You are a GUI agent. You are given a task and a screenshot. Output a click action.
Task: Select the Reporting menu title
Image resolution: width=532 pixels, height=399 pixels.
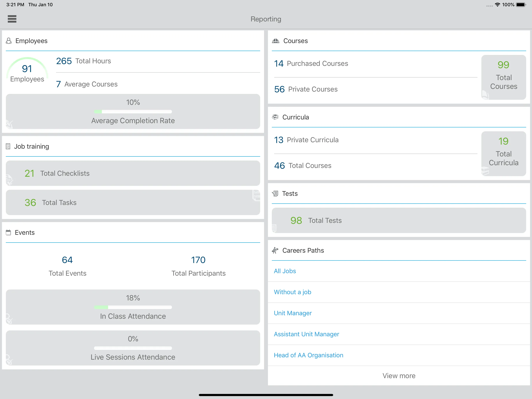(266, 19)
